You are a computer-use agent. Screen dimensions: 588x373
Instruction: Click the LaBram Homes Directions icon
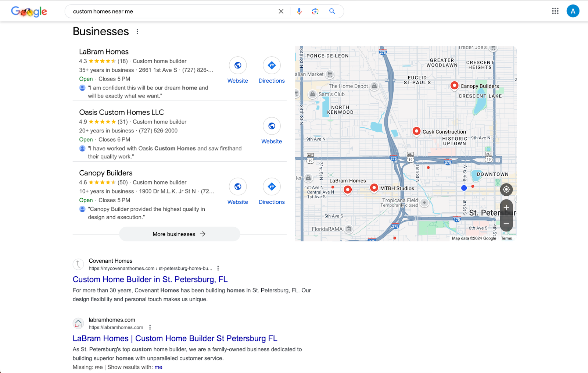(272, 65)
